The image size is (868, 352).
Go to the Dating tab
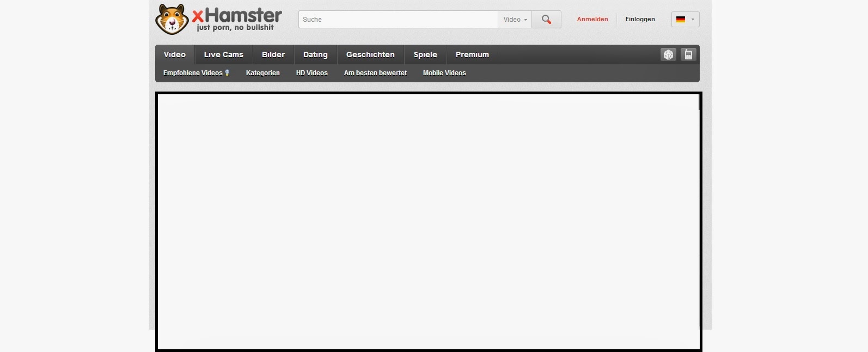pos(315,54)
